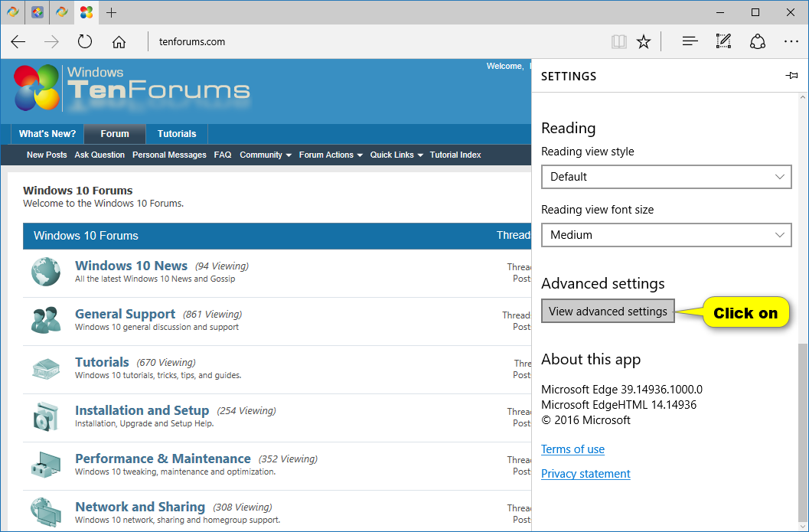Click the Network and Sharing icon
The image size is (809, 532).
(x=45, y=512)
